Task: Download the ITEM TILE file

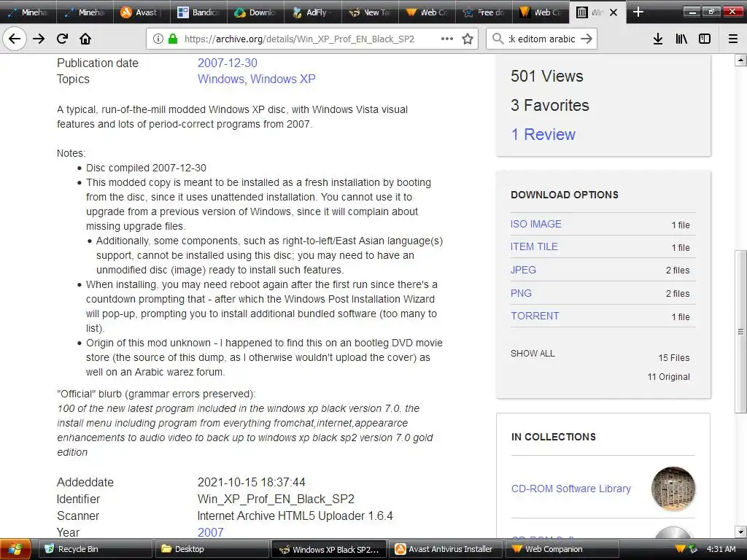Action: point(534,246)
